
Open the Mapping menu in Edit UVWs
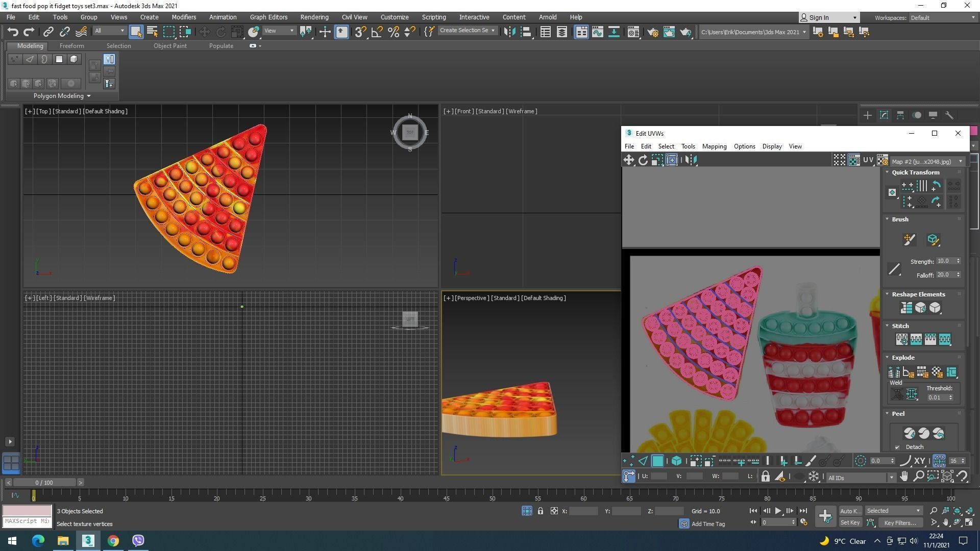[714, 146]
